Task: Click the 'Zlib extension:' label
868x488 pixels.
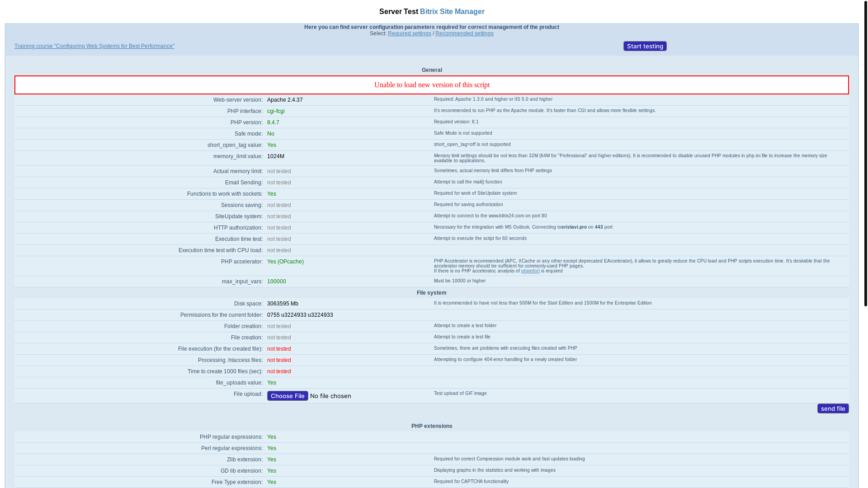Action: [245, 460]
